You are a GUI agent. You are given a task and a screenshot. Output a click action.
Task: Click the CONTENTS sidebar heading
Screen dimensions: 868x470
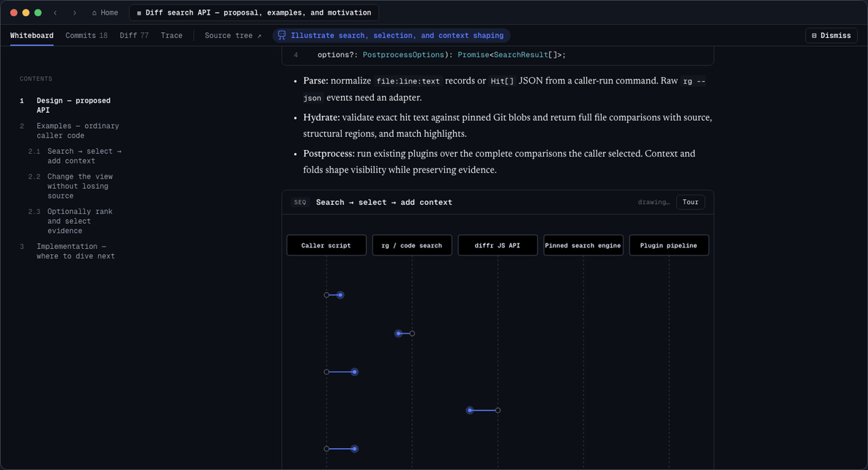(x=36, y=78)
